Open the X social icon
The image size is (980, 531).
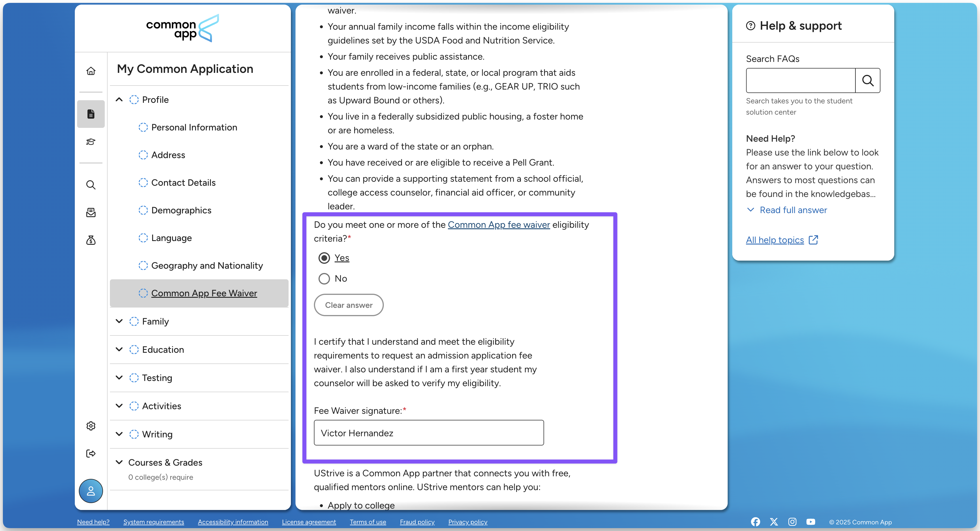pyautogui.click(x=774, y=522)
